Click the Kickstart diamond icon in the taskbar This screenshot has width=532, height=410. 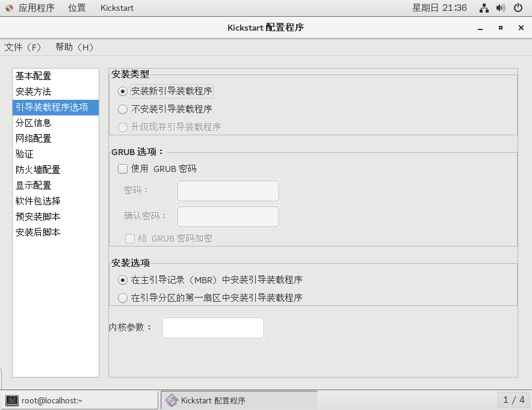coord(172,400)
